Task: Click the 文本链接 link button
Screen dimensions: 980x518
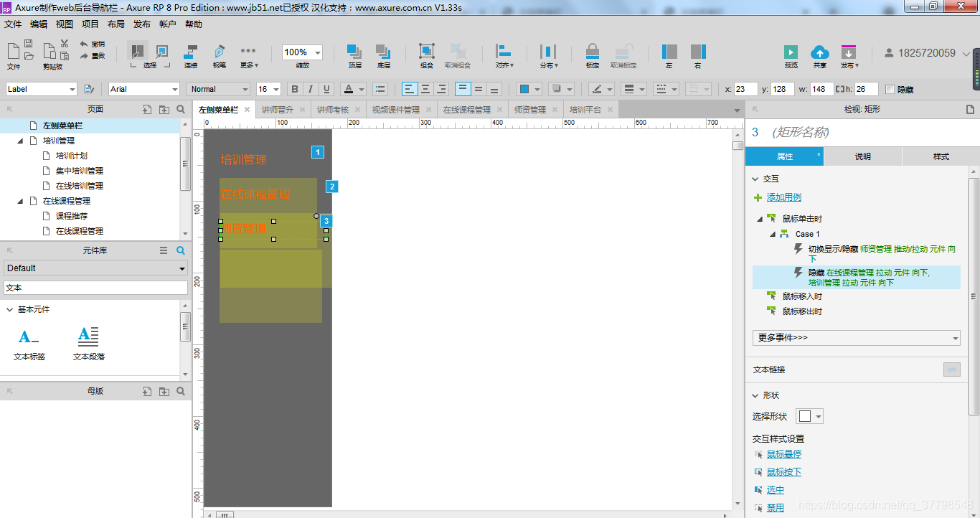Action: coord(951,369)
